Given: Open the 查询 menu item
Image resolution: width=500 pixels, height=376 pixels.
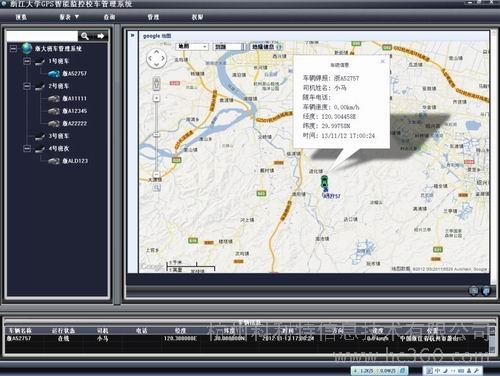Looking at the screenshot, I should point(109,17).
